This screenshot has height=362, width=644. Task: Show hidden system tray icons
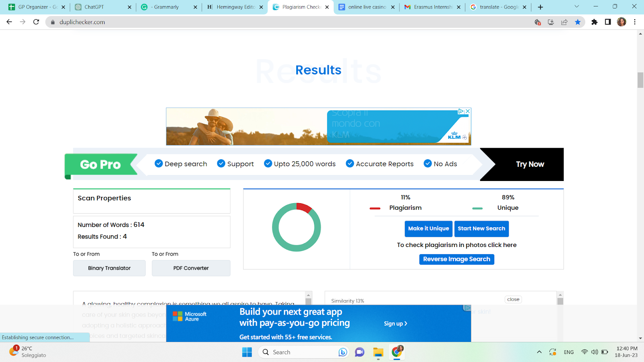pyautogui.click(x=539, y=352)
